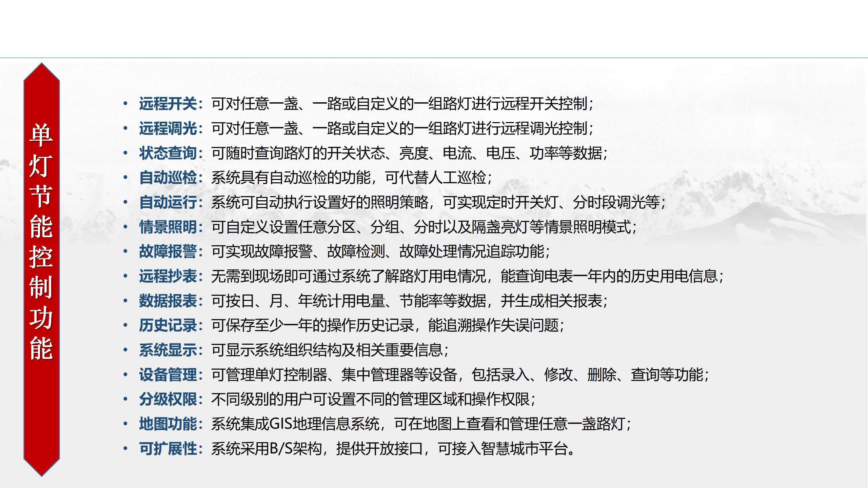The height and width of the screenshot is (488, 868).
Task: Select the heading 自动运行
Action: pyautogui.click(x=168, y=202)
